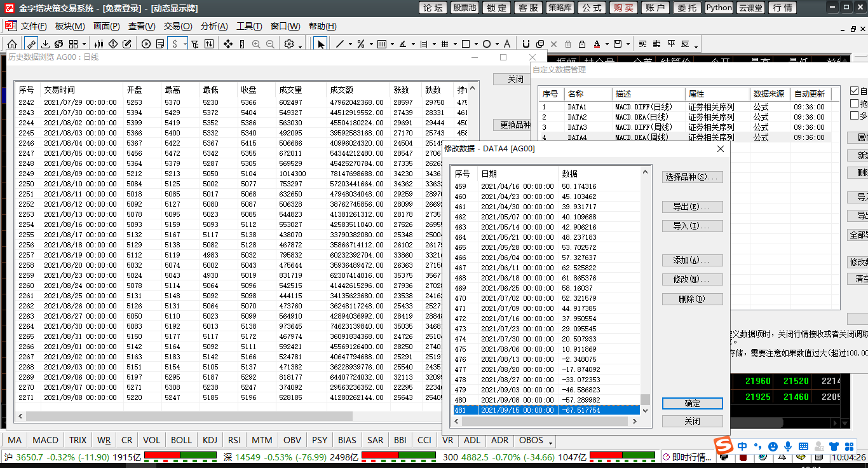Click the 导出(E)... button in DATA4 dialog
Image resolution: width=868 pixels, height=468 pixels.
click(693, 207)
